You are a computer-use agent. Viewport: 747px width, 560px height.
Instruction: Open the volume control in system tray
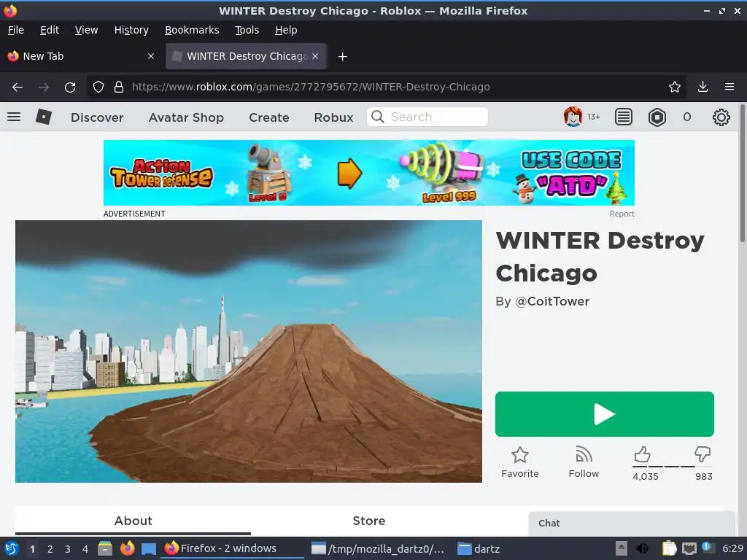642,548
